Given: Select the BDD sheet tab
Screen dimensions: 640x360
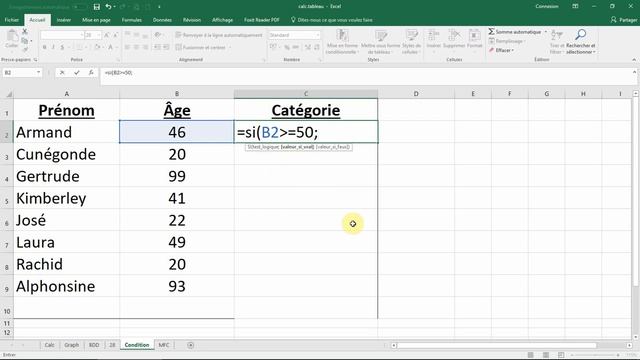Looking at the screenshot, I should 94,345.
